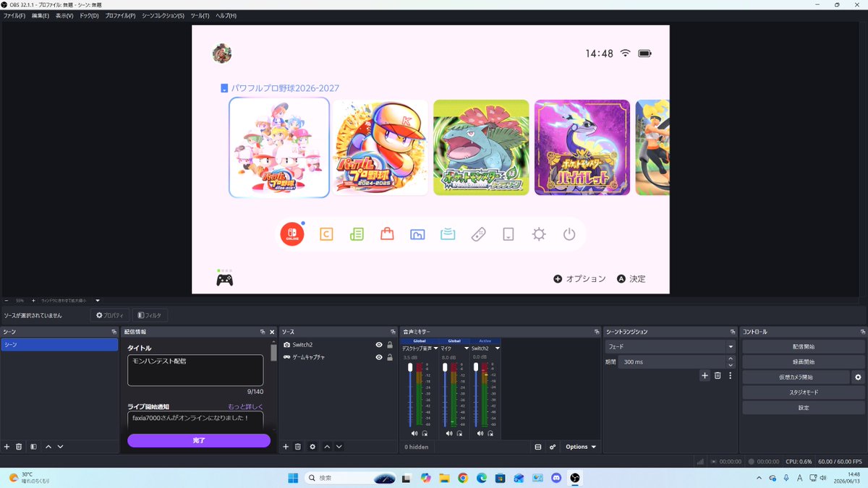Open scene filters icon in Scenes dock
The width and height of the screenshot is (868, 488).
click(34, 447)
